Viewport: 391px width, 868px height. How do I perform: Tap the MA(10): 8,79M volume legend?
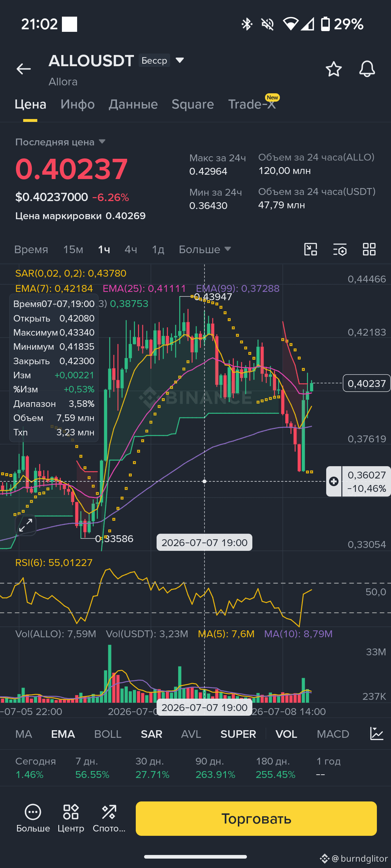298,634
